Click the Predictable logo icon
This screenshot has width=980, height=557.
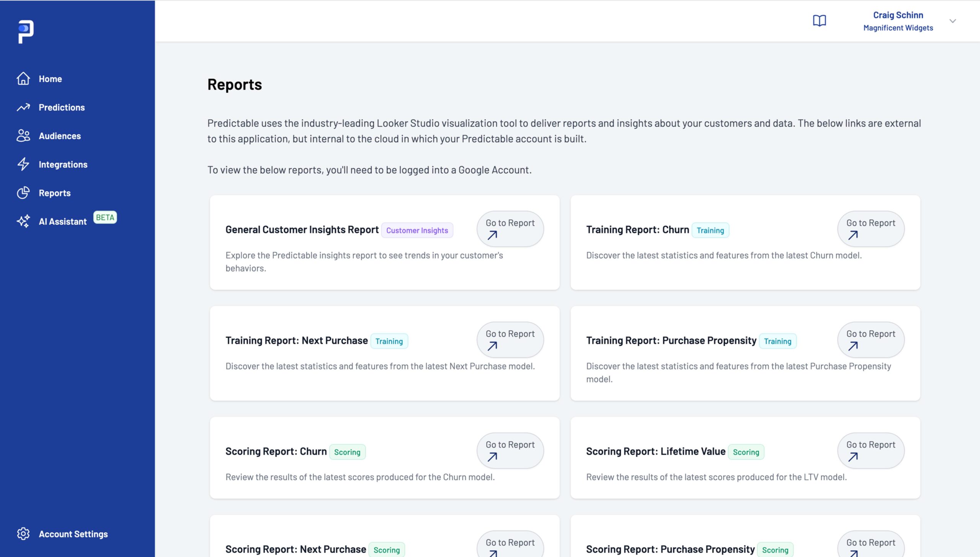pyautogui.click(x=26, y=31)
